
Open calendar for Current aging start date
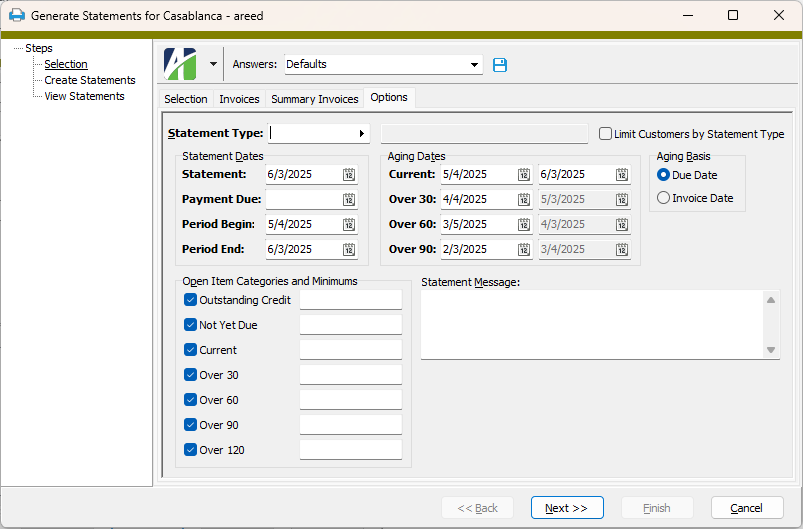[x=524, y=174]
